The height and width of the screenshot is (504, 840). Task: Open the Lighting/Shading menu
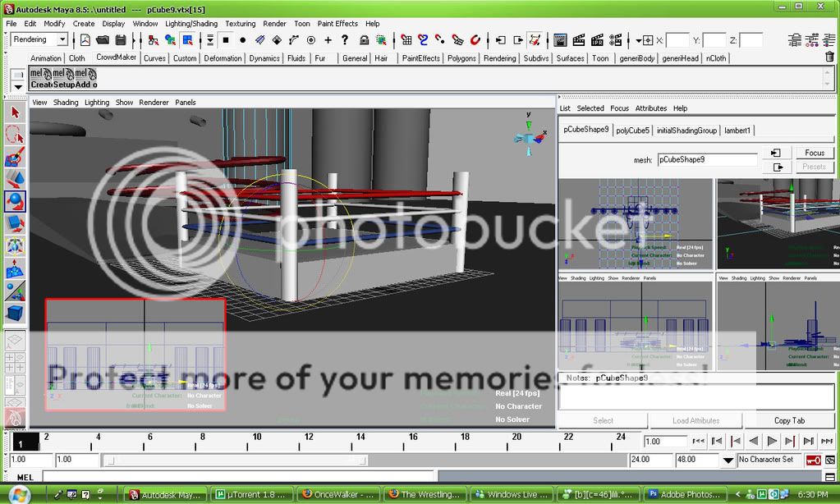[191, 24]
